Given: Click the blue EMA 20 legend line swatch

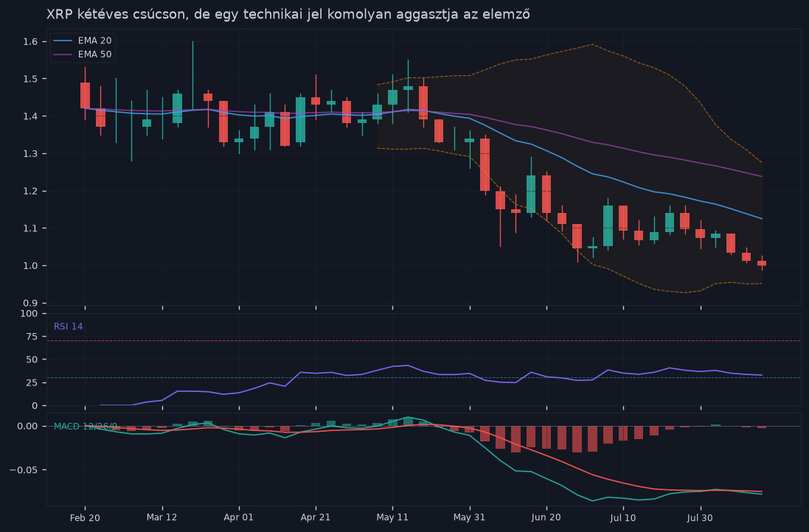Looking at the screenshot, I should coord(63,41).
